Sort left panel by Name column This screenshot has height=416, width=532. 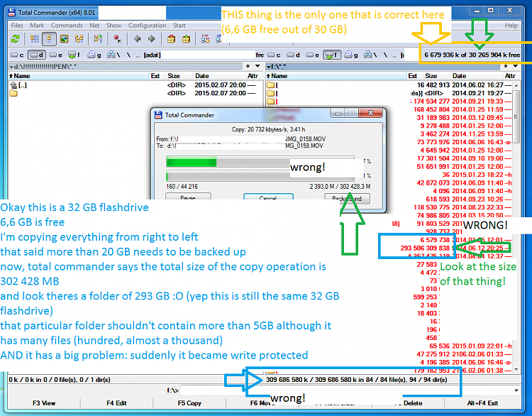79,76
